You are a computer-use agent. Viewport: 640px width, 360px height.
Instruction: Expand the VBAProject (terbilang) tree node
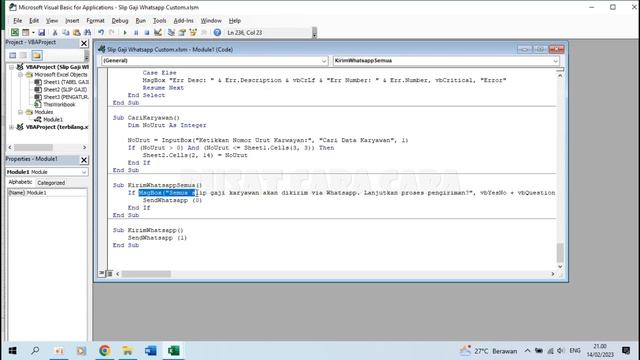click(x=11, y=127)
